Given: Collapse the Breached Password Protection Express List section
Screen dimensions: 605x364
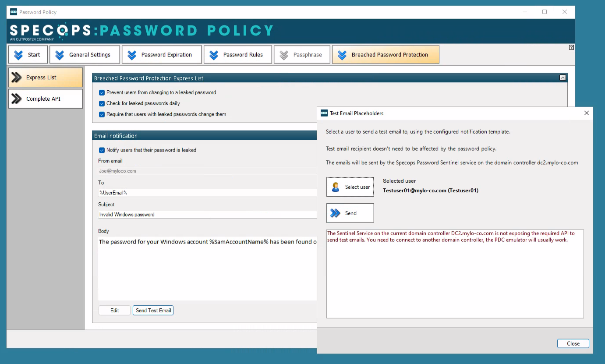Looking at the screenshot, I should tap(563, 78).
